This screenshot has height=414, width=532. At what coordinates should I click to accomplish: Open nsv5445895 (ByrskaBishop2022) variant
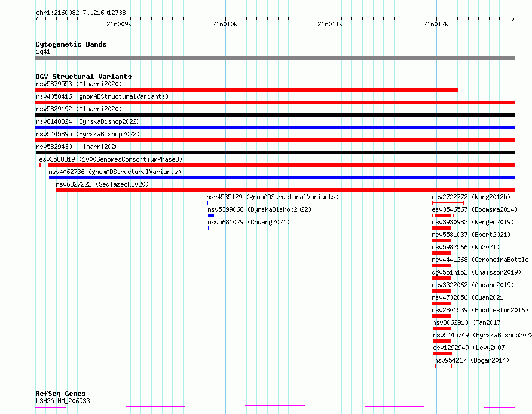[x=88, y=134]
